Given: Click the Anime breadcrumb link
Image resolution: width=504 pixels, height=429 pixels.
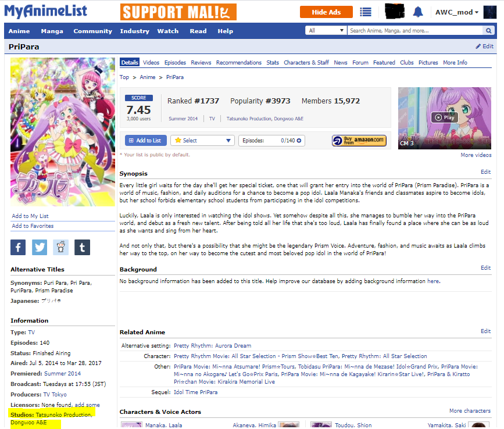Looking at the screenshot, I should (148, 77).
